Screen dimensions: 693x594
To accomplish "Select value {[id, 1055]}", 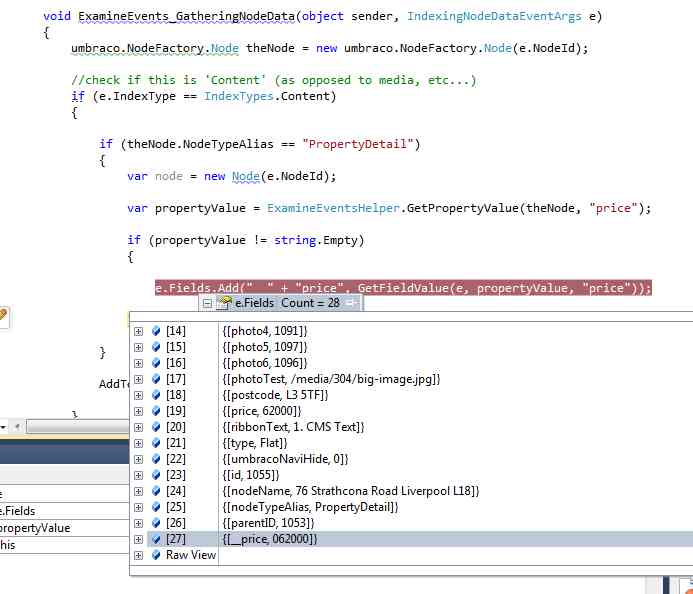I will (x=251, y=475).
